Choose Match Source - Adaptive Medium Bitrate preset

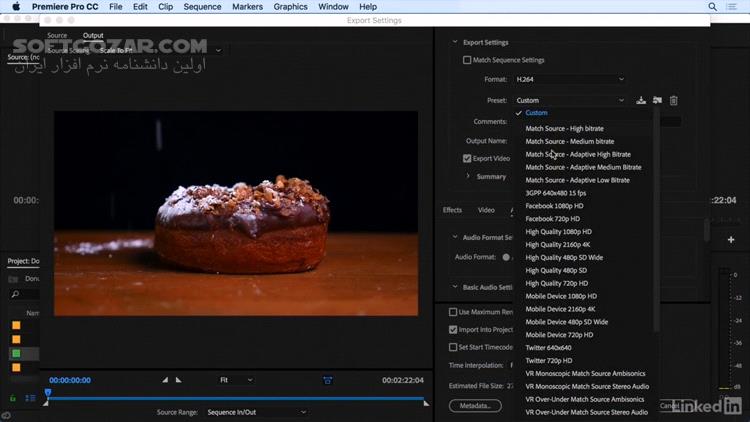[x=584, y=167]
